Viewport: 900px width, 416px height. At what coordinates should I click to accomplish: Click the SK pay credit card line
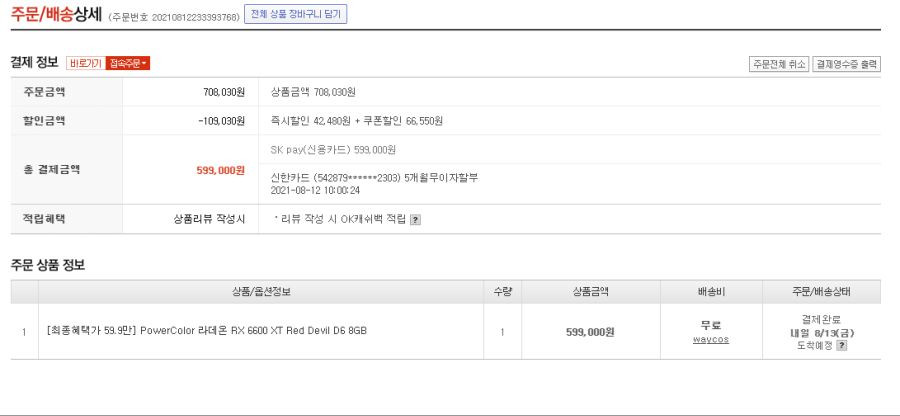[x=333, y=150]
